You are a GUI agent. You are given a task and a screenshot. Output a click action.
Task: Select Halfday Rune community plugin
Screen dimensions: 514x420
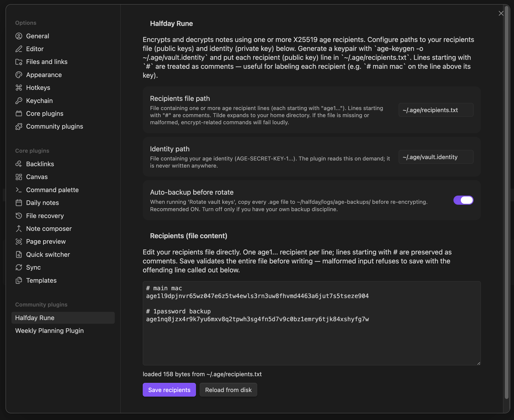pyautogui.click(x=63, y=318)
